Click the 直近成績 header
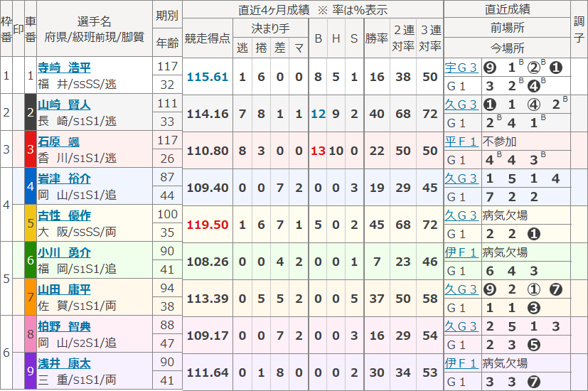Image resolution: width=588 pixels, height=391 pixels. tap(507, 9)
